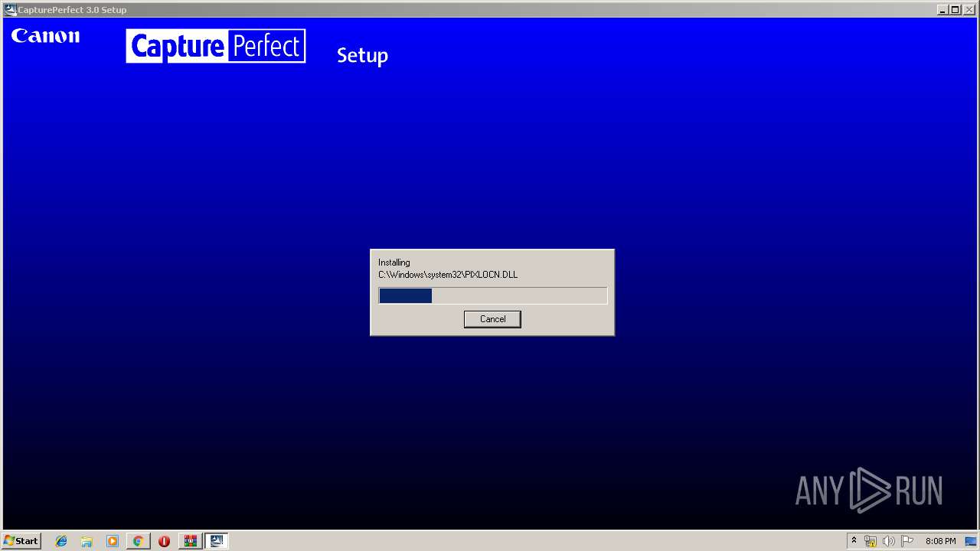Launch Google Chrome from taskbar

(x=138, y=541)
